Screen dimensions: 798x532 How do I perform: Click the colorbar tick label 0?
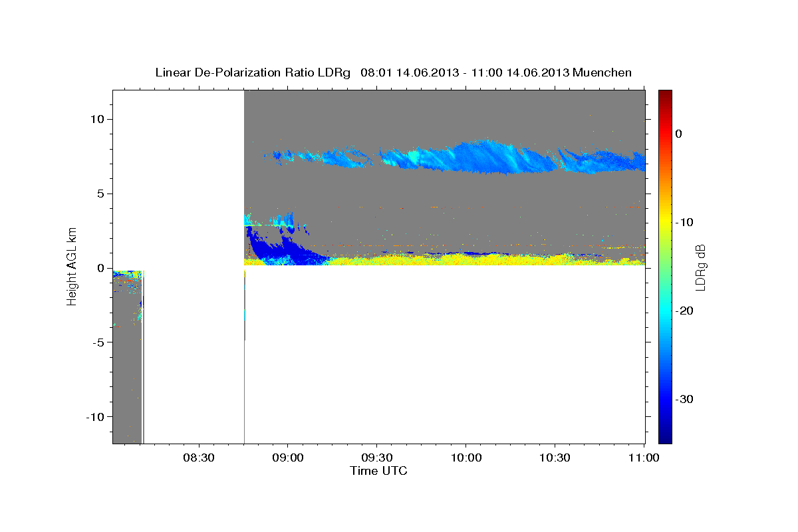tap(680, 134)
